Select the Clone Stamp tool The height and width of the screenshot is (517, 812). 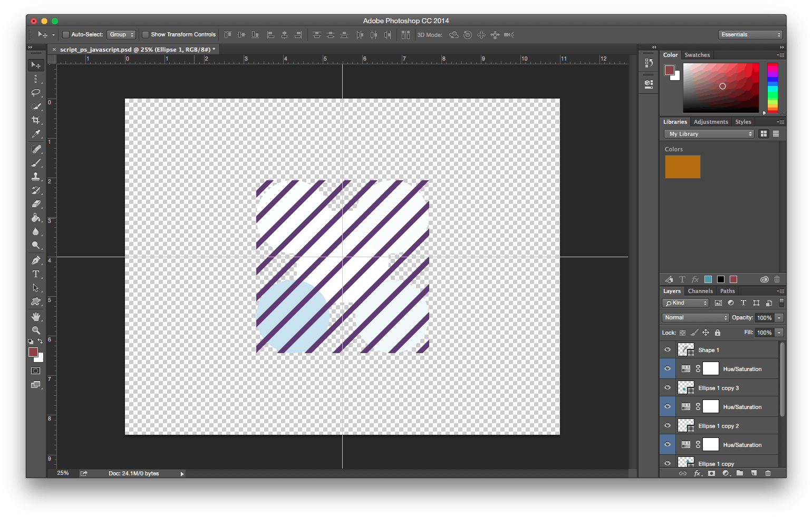(36, 177)
